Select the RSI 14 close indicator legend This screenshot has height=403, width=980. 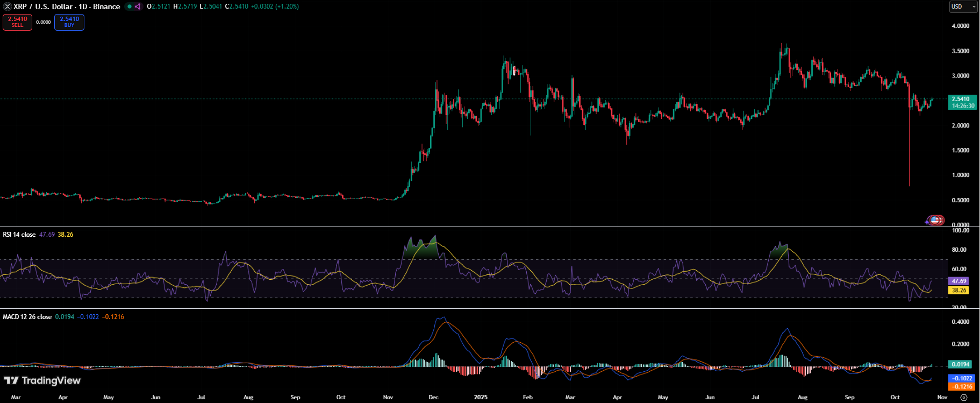(19, 235)
